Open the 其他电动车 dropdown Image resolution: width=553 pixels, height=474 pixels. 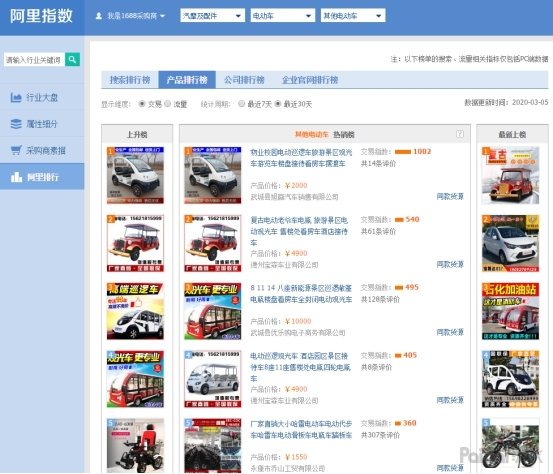click(x=353, y=16)
